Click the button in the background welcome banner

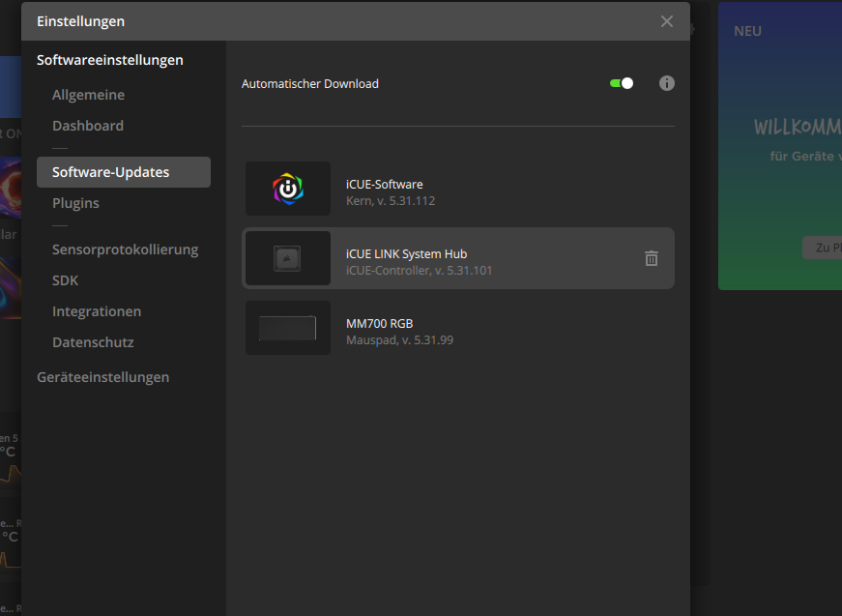pyautogui.click(x=822, y=248)
